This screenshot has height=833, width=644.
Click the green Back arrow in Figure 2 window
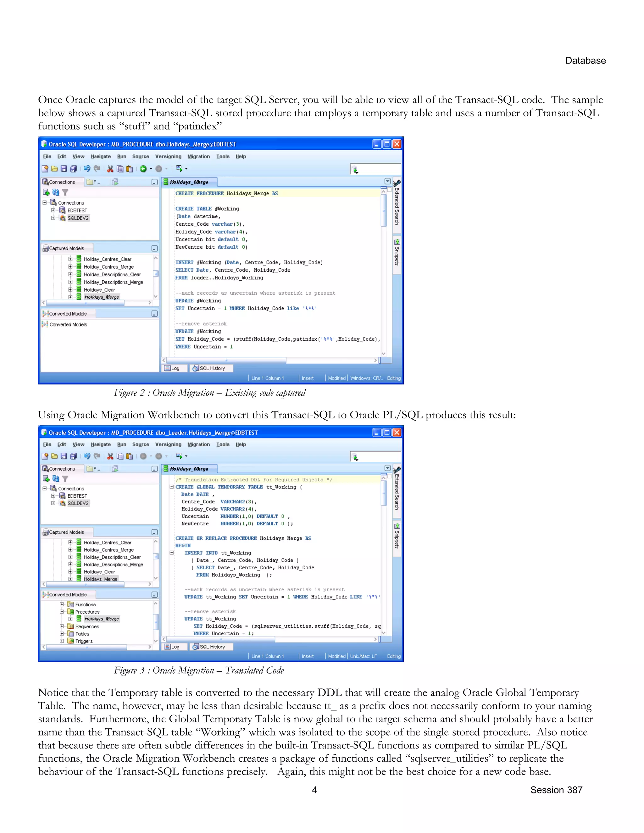pos(143,168)
